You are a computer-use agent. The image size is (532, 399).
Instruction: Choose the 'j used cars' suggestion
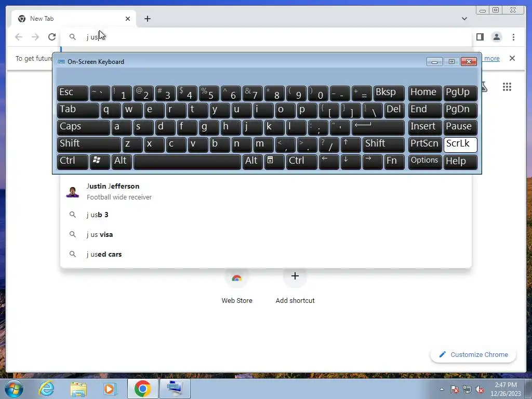click(x=266, y=254)
